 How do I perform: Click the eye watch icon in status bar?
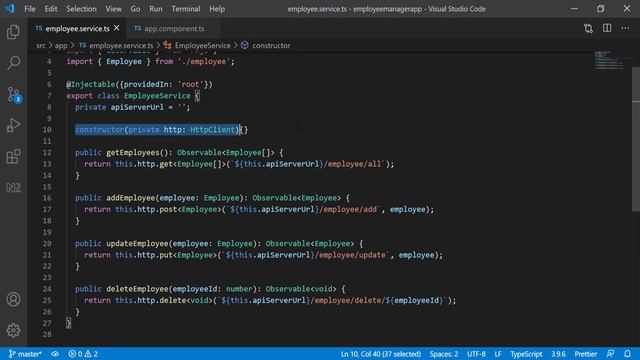click(55, 354)
